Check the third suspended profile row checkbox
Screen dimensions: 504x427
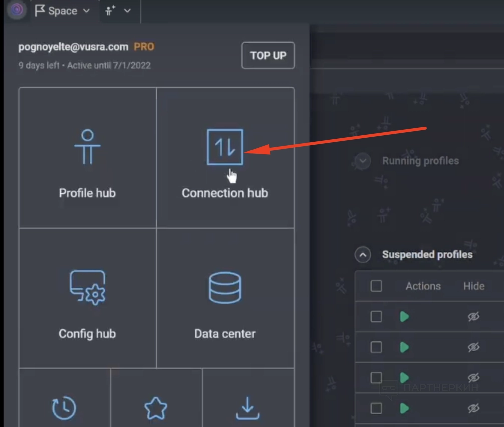click(x=376, y=378)
